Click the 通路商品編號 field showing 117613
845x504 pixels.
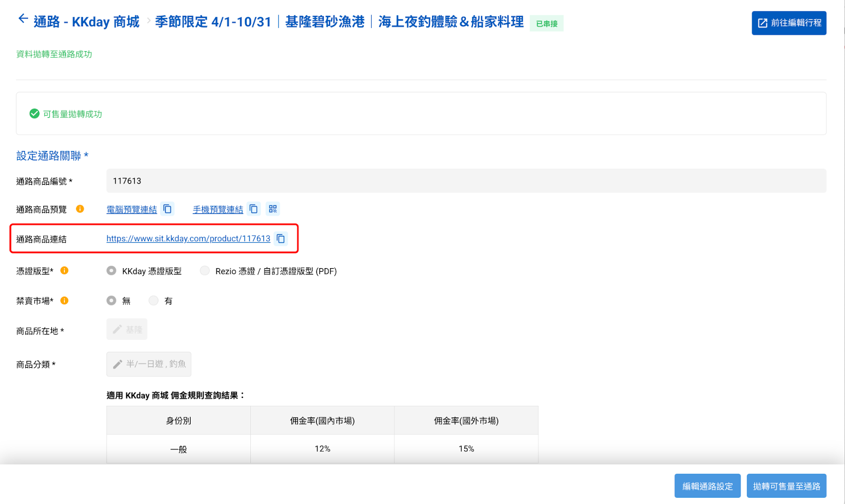pyautogui.click(x=466, y=180)
